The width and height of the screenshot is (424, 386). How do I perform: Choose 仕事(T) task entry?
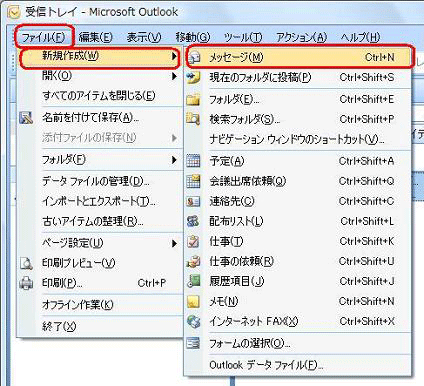298,241
